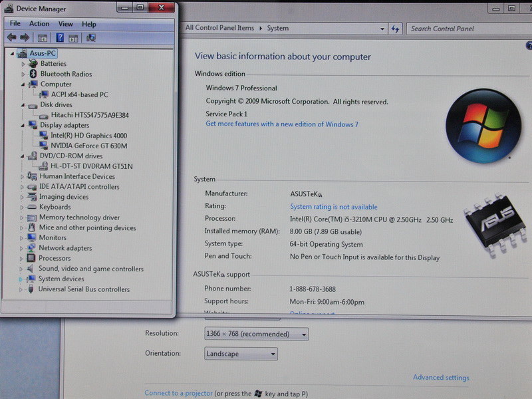Image resolution: width=532 pixels, height=399 pixels.
Task: Click the Batteries device icon
Action: pos(33,63)
